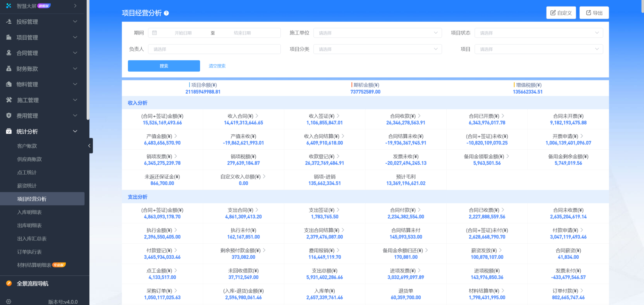Click the 费用管理 shield icon
Image resolution: width=644 pixels, height=305 pixels.
tap(9, 116)
